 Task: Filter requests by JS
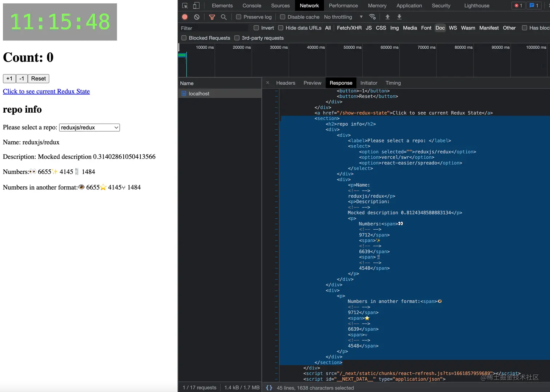click(369, 28)
